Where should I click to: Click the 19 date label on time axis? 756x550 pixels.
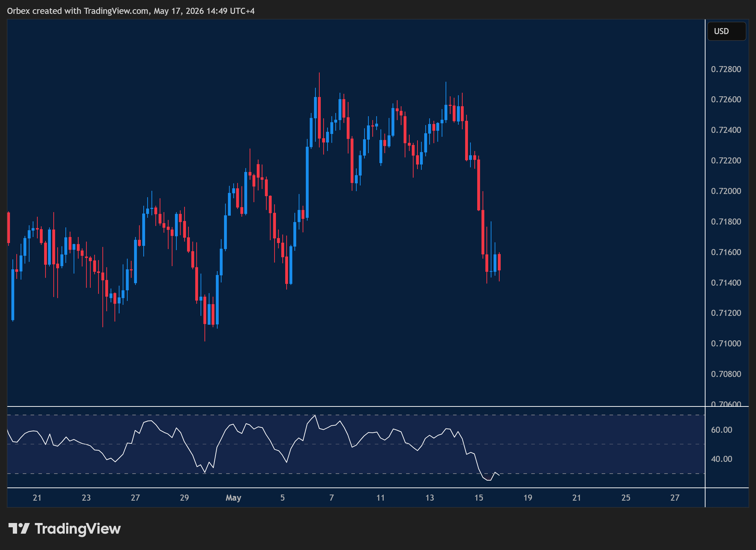[x=528, y=498]
